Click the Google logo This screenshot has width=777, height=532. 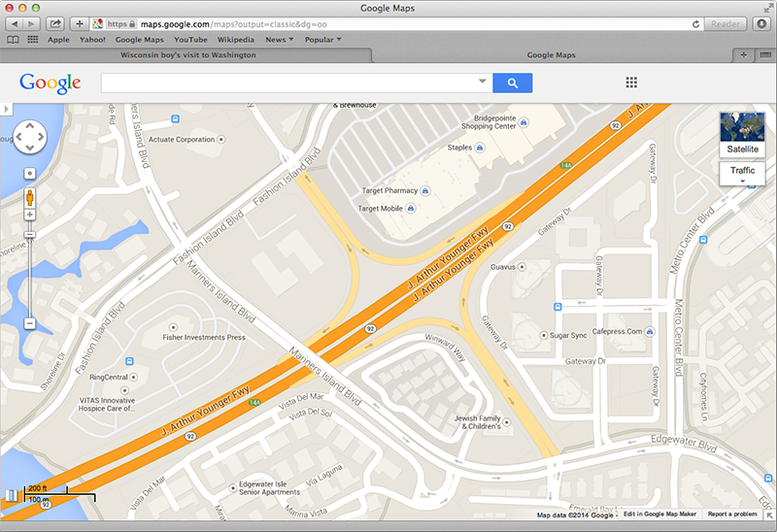click(51, 83)
